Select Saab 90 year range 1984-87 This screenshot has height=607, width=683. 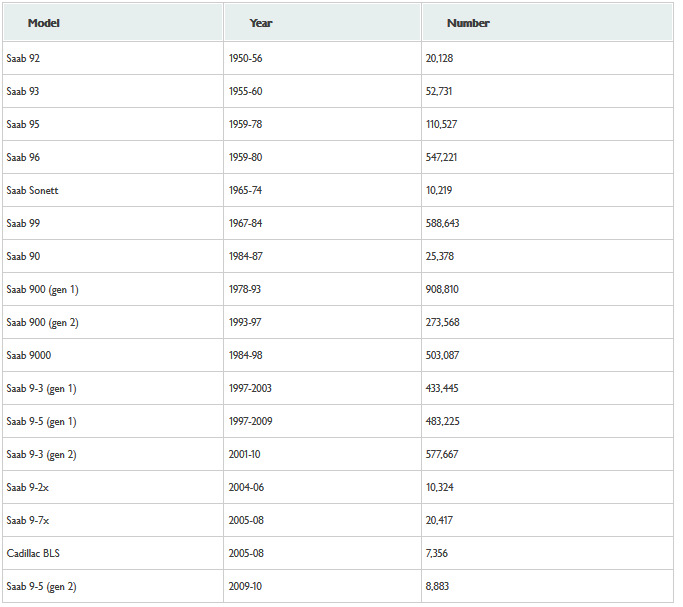pos(245,256)
